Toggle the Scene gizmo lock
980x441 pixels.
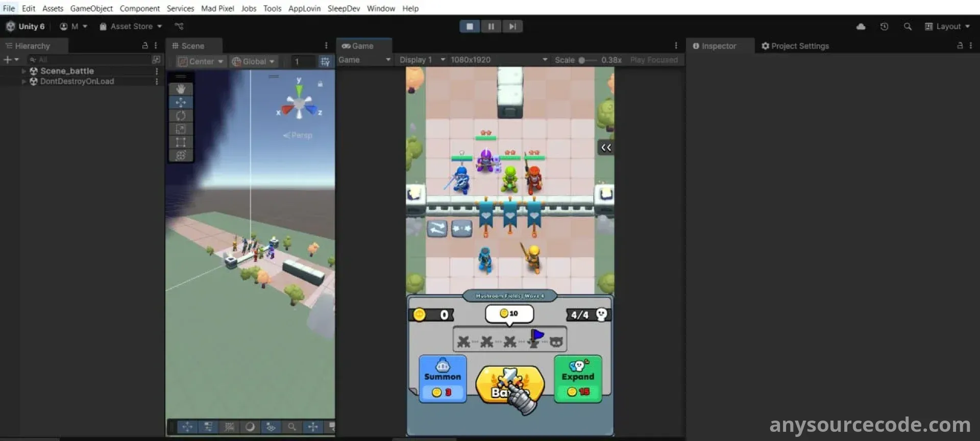(320, 84)
